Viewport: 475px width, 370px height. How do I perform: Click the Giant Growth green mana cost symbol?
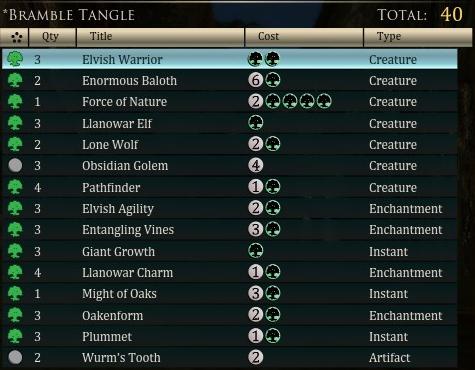click(x=256, y=251)
